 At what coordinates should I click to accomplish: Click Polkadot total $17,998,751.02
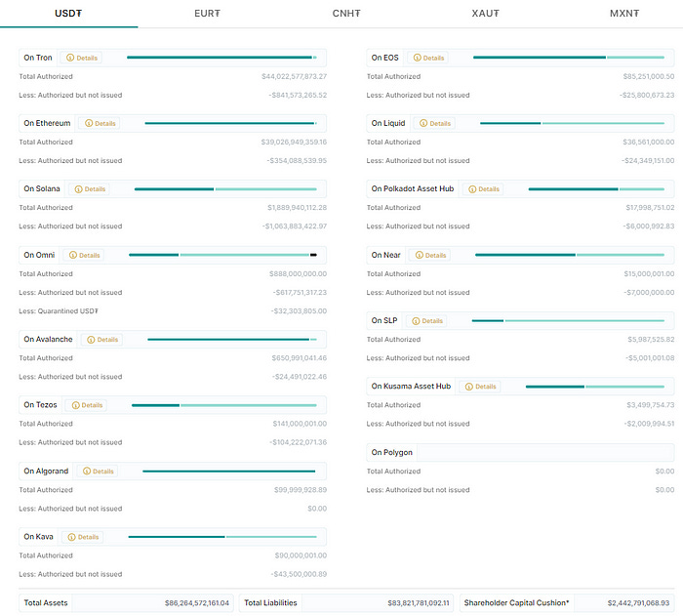(651, 208)
